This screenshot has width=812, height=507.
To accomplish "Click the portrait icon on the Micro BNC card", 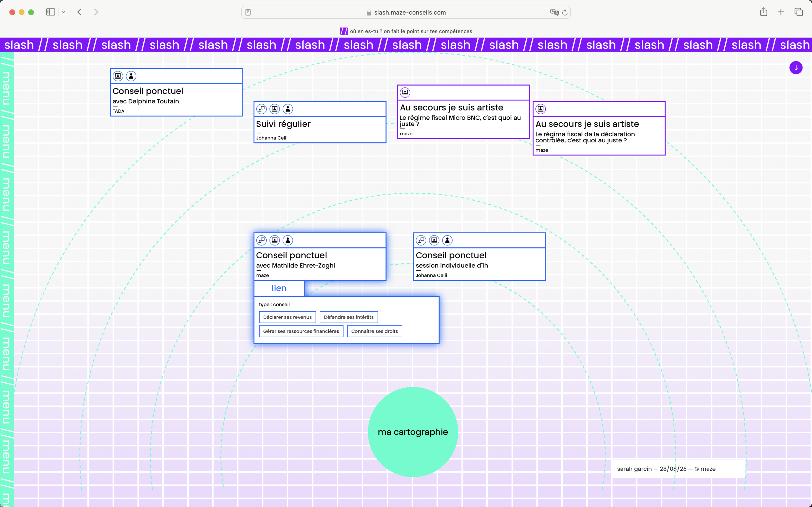I will [405, 92].
